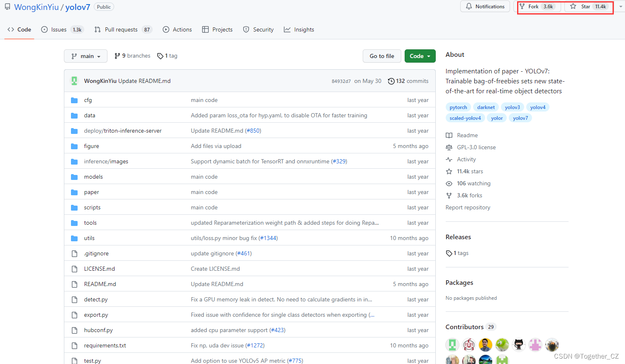
Task: Open the 9 branches link
Action: point(132,56)
